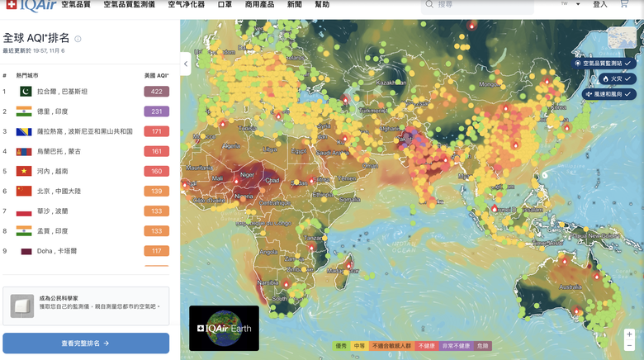Select 北京, 中國大陸 ranking row
The image size is (644, 360).
[x=86, y=191]
